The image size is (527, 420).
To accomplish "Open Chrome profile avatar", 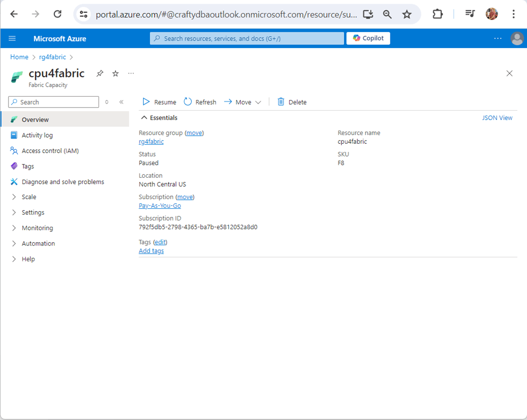I will pyautogui.click(x=492, y=14).
